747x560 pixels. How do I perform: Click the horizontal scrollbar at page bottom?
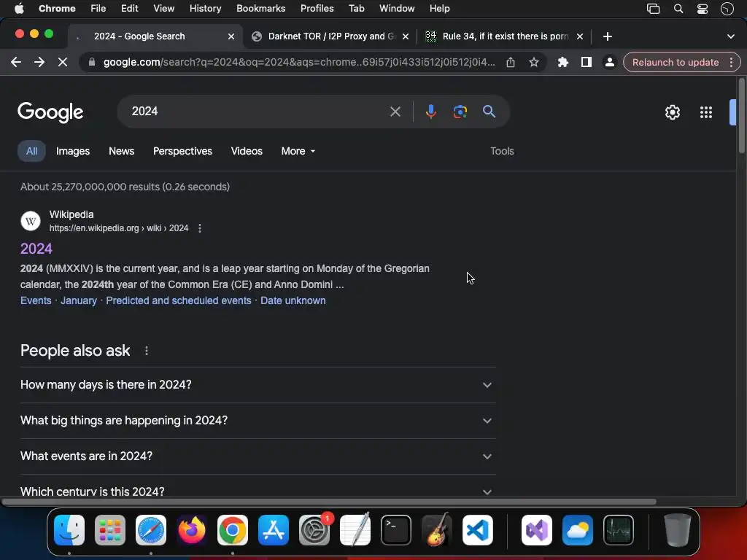pyautogui.click(x=329, y=502)
